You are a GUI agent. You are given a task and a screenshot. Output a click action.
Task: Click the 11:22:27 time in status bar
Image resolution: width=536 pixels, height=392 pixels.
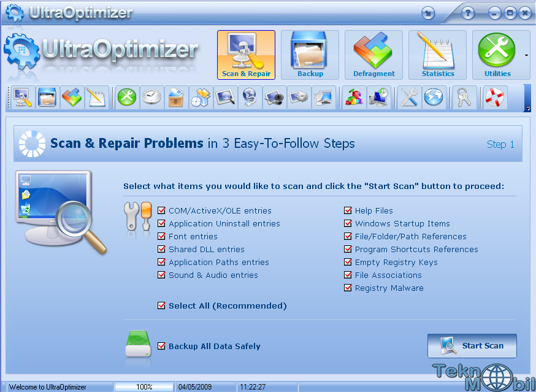pyautogui.click(x=253, y=387)
